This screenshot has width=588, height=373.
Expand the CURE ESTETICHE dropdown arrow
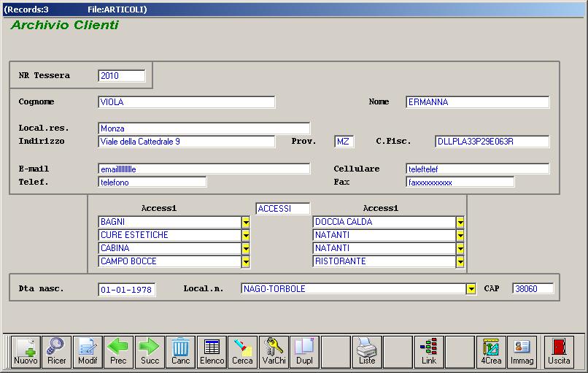click(246, 235)
